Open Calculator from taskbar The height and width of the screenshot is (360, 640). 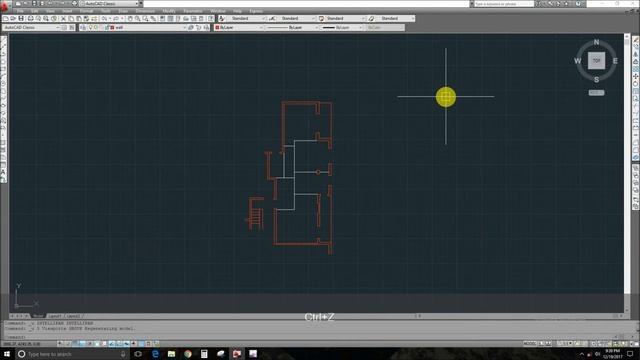coord(204,353)
